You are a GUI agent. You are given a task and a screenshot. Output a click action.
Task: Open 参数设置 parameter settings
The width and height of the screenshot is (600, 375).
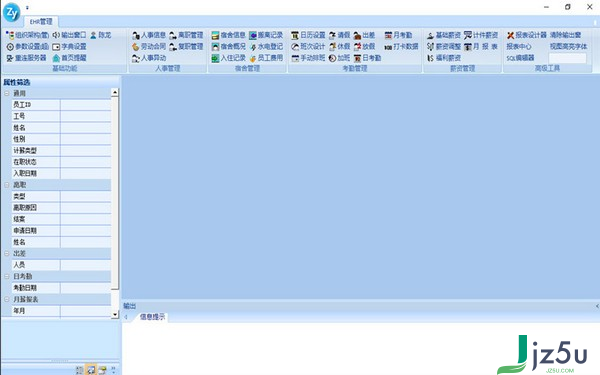click(28, 47)
